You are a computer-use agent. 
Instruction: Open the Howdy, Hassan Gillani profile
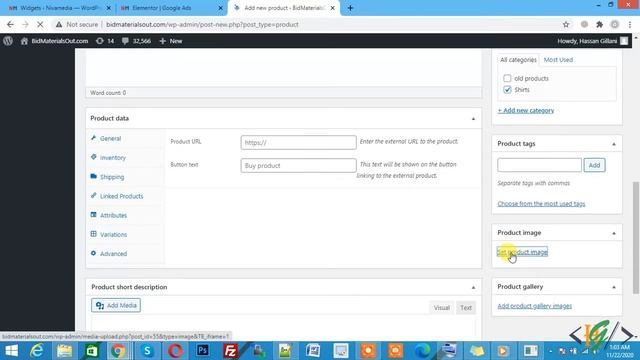coord(592,41)
